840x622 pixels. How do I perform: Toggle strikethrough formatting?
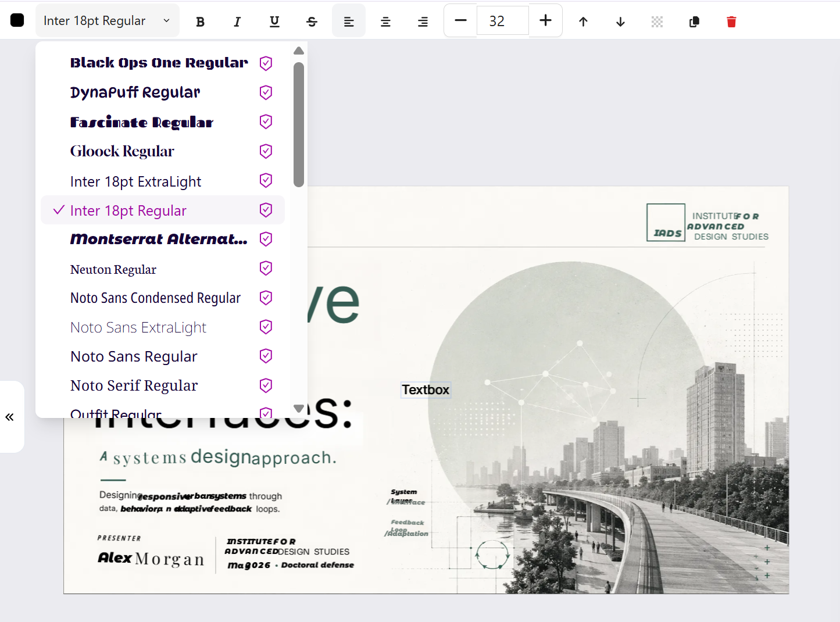[x=312, y=22]
